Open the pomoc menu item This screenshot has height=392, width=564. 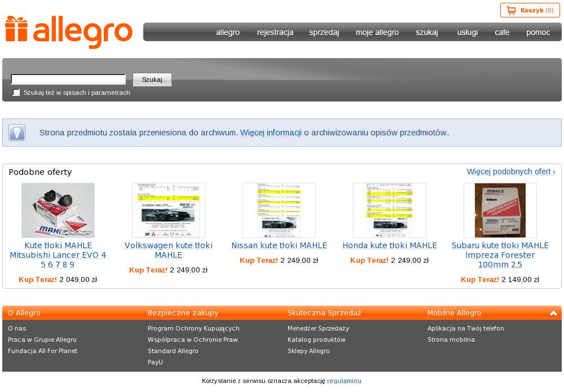point(538,32)
